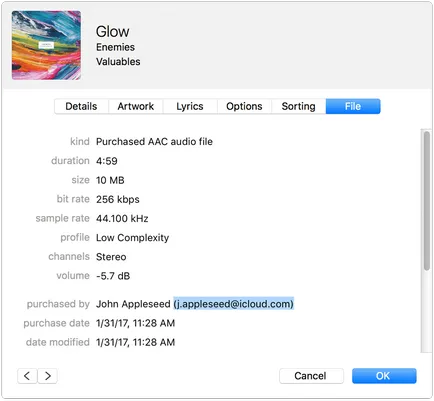Click the Cancel button
Viewport: 434px width, 401px height.
pyautogui.click(x=311, y=376)
